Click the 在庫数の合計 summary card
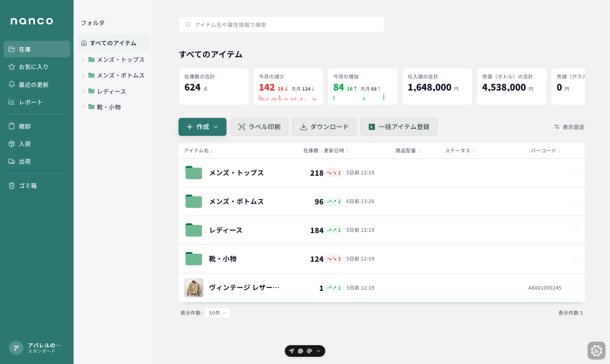The image size is (610, 364). tap(214, 87)
